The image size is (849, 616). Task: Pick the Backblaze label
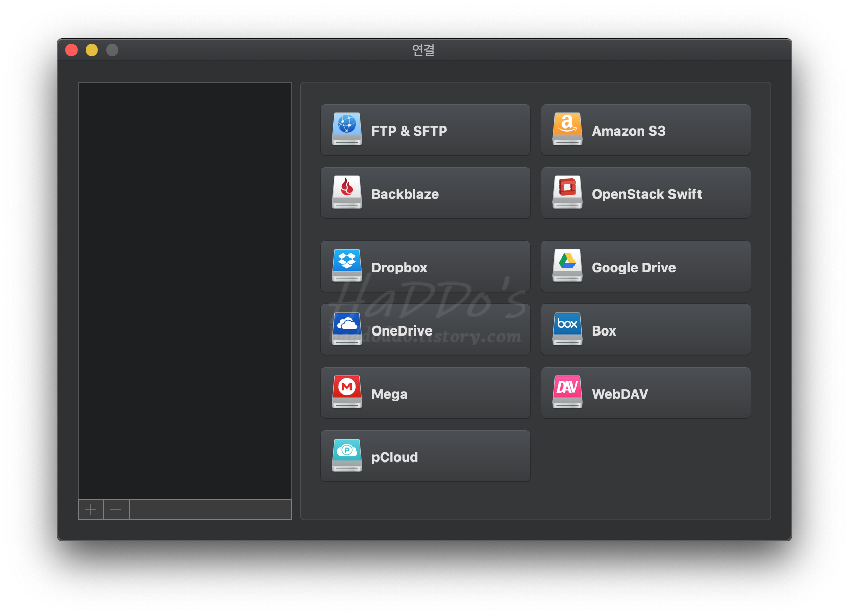click(x=405, y=194)
